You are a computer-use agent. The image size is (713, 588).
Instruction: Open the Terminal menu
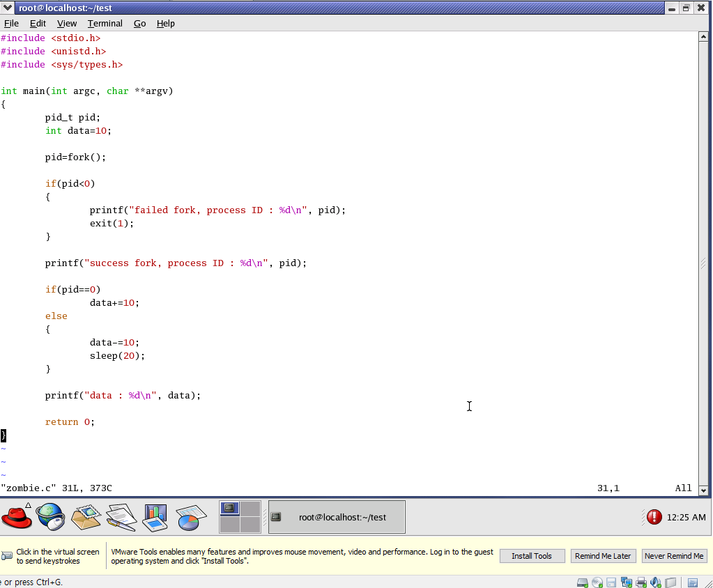pyautogui.click(x=105, y=23)
